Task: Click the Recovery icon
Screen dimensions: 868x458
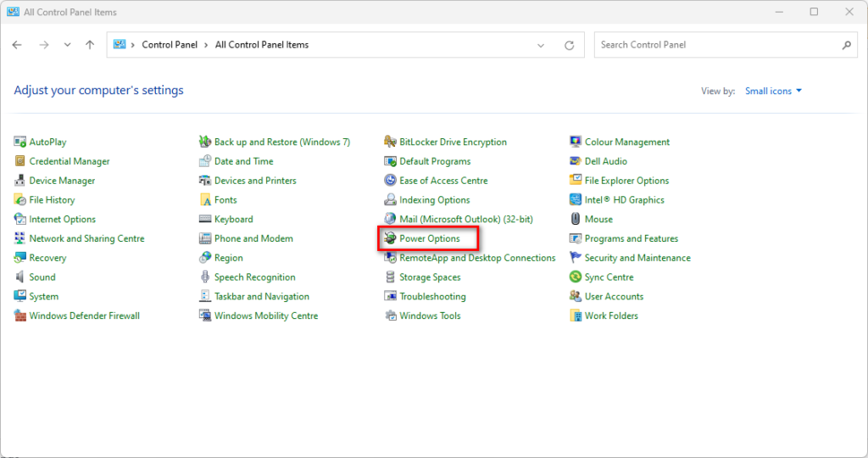Action: pos(20,258)
